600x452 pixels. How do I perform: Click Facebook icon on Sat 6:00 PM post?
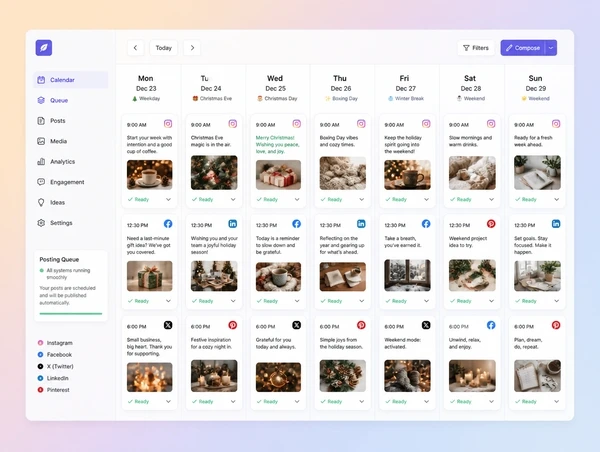coord(491,325)
